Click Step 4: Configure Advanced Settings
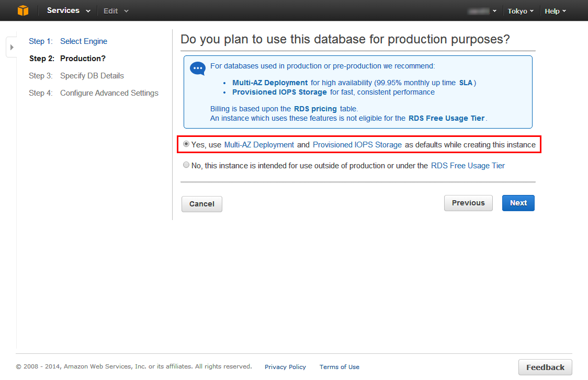Viewport: 588px width, 380px height. [x=94, y=93]
